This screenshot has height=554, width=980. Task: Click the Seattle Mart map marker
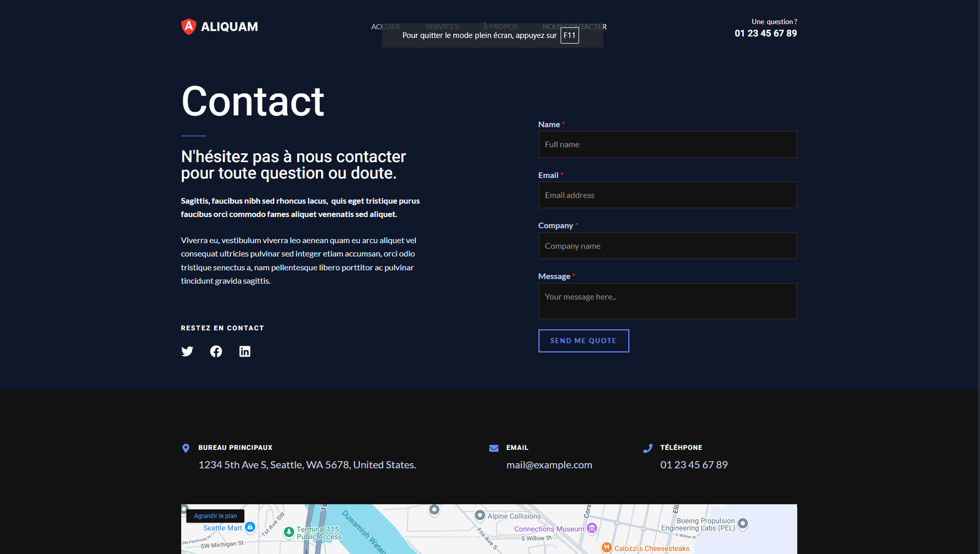[250, 527]
